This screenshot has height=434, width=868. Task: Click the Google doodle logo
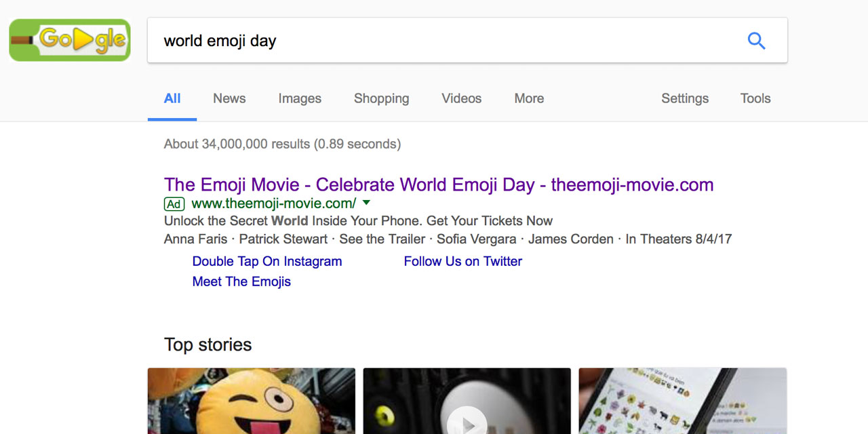click(70, 40)
